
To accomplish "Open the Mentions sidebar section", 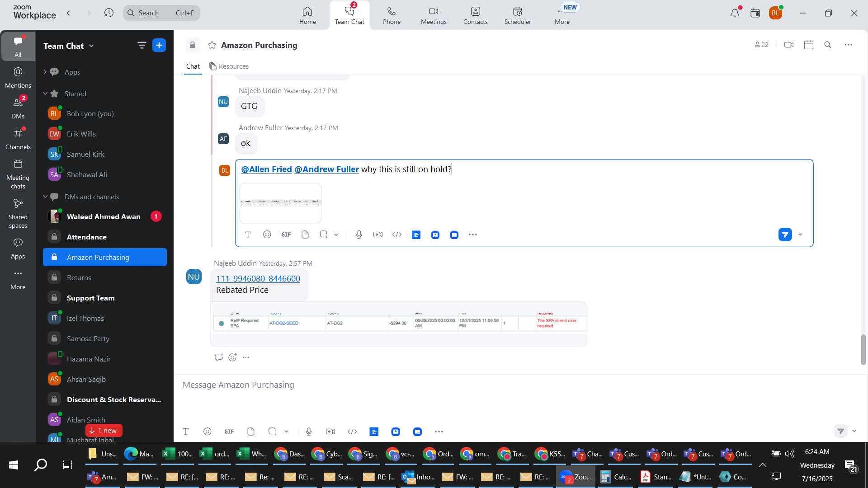I will point(18,78).
